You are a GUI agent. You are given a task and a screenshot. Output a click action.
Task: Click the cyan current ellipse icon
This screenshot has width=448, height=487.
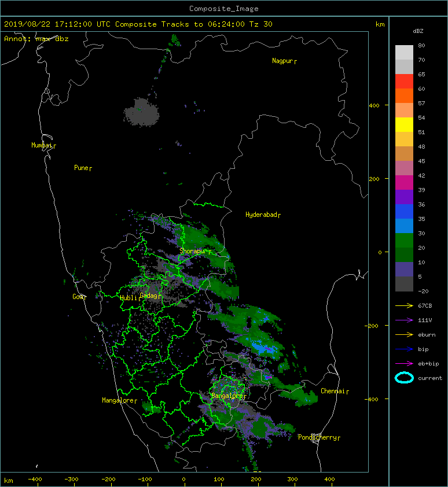click(x=404, y=378)
